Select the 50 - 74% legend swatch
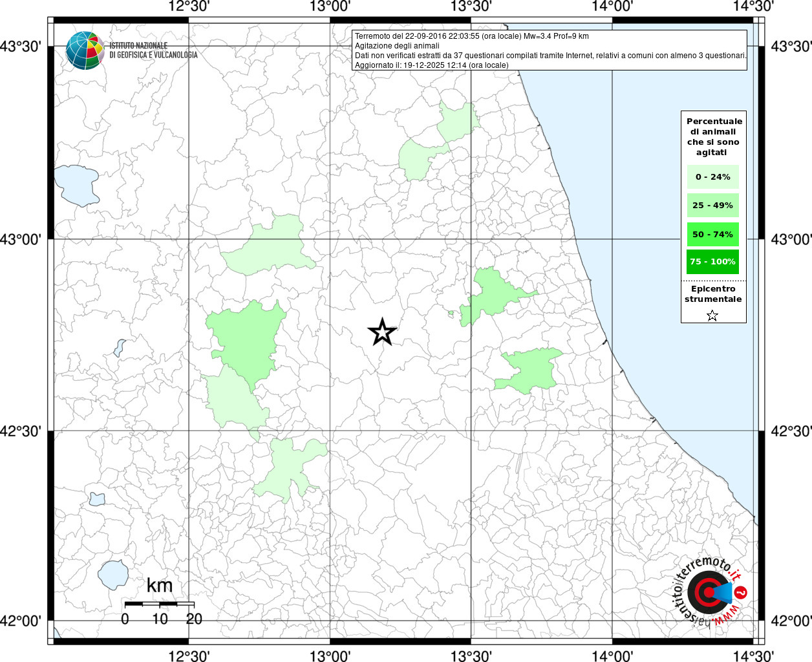 [x=712, y=234]
